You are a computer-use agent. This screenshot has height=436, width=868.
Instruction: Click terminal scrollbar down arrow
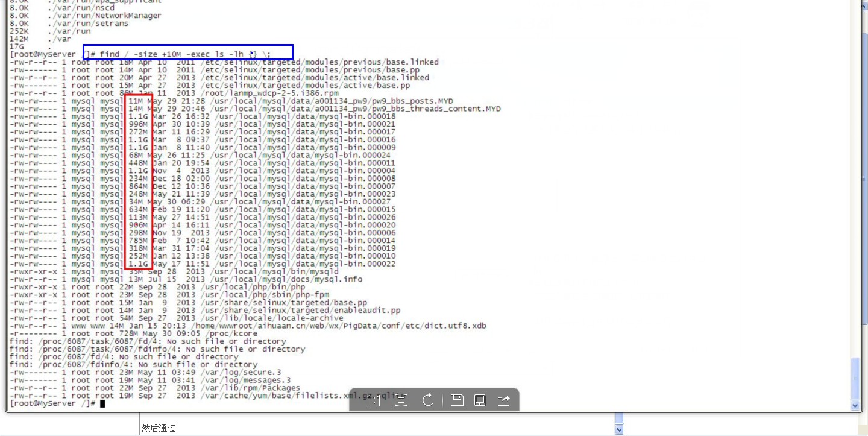855,406
